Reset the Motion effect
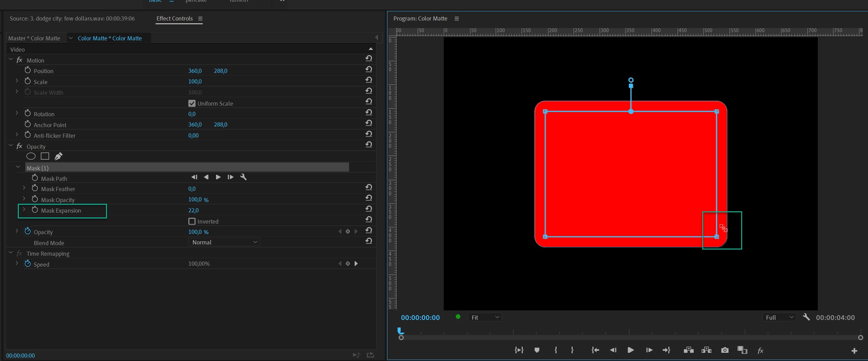Viewport: 868px width, 361px height. [x=369, y=58]
